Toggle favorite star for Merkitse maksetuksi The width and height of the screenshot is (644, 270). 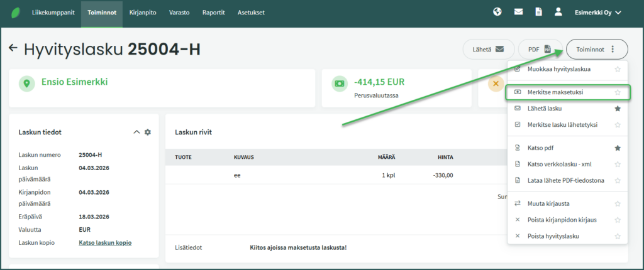pyautogui.click(x=618, y=92)
